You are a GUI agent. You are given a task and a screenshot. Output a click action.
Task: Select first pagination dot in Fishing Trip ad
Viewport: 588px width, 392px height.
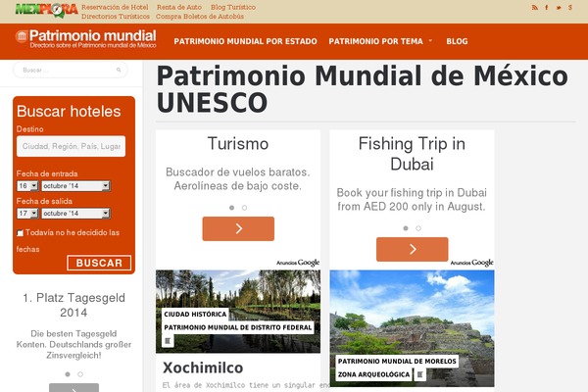coord(406,228)
